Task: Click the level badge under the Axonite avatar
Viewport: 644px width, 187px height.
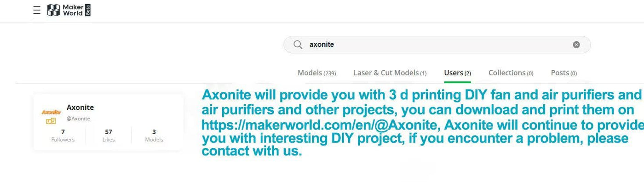Action: (x=51, y=121)
